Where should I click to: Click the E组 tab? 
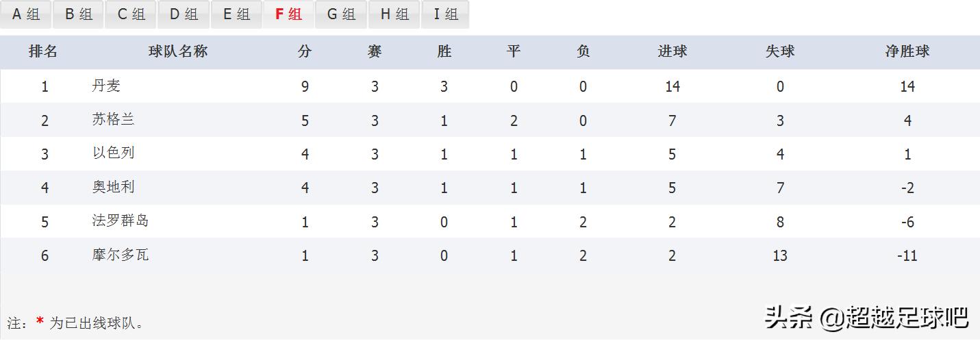pos(236,14)
